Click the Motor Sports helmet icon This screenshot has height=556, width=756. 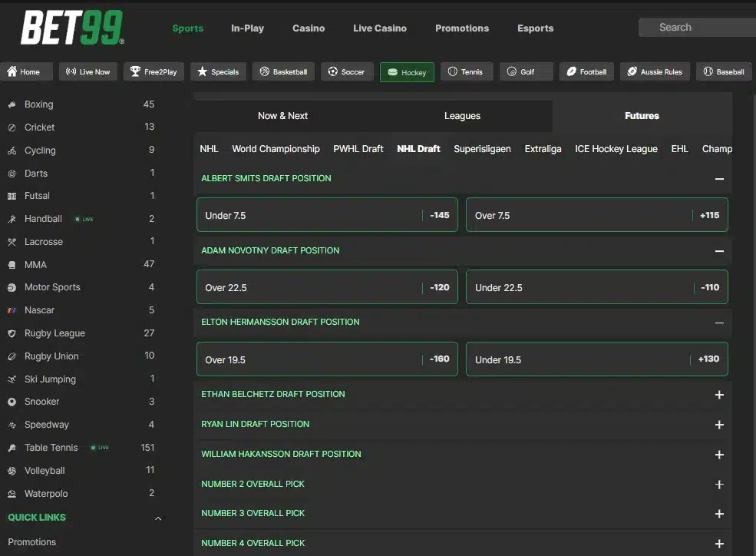12,287
